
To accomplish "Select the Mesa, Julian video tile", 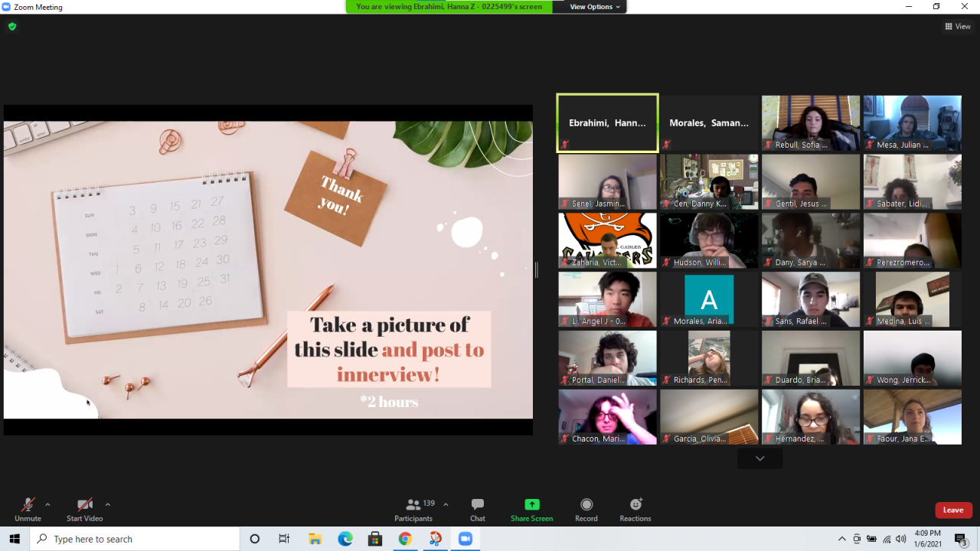I will (913, 123).
